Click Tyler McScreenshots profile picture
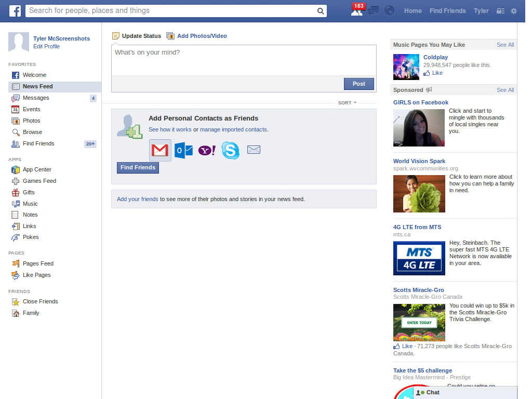The width and height of the screenshot is (532, 399). [x=19, y=42]
